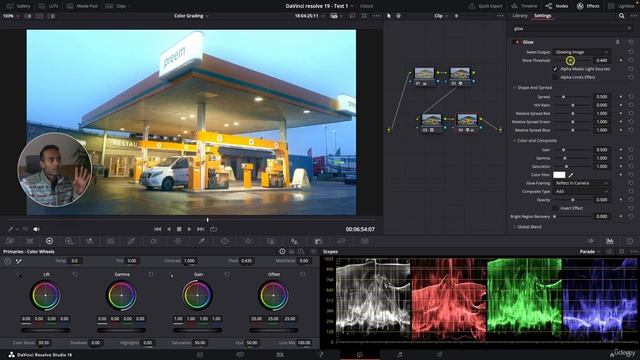This screenshot has width=640, height=360.
Task: Uncheck Alpha Masks Light Sources checkbox
Action: point(555,69)
